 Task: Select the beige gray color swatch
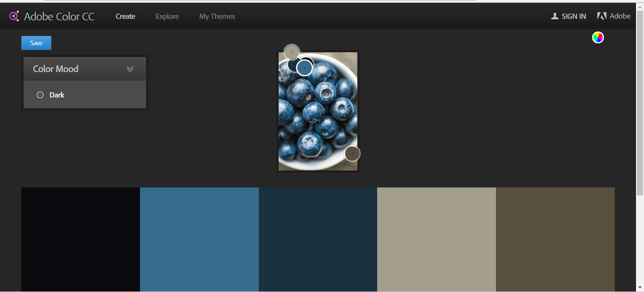437,239
